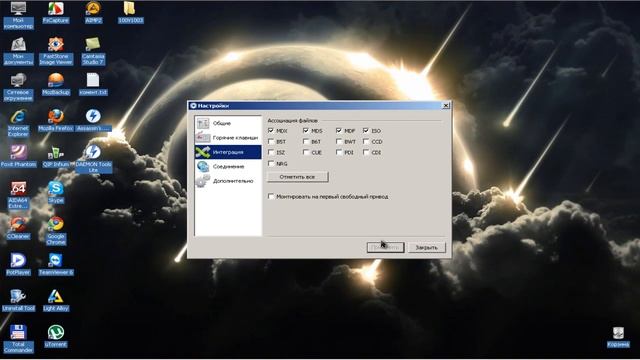This screenshot has width=640, height=360.
Task: Enable the NRG file association
Action: (x=271, y=163)
